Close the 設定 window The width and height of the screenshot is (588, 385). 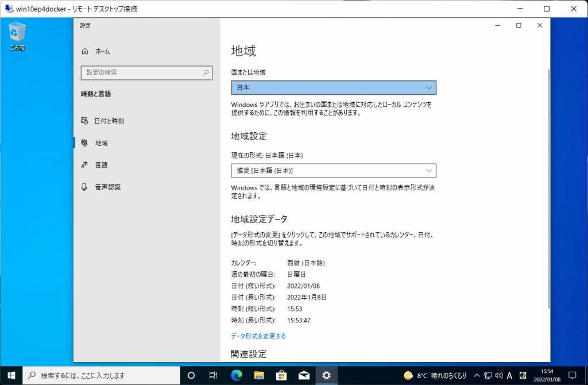click(x=540, y=25)
